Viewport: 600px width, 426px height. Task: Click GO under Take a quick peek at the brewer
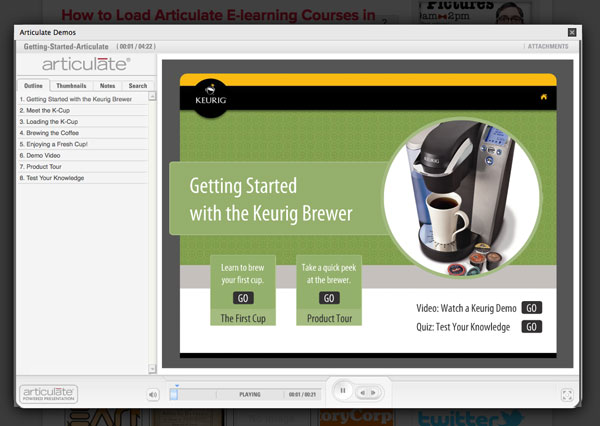[x=329, y=298]
